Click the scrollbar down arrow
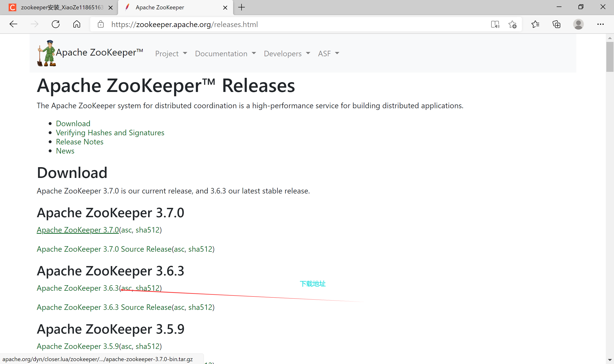 610,360
